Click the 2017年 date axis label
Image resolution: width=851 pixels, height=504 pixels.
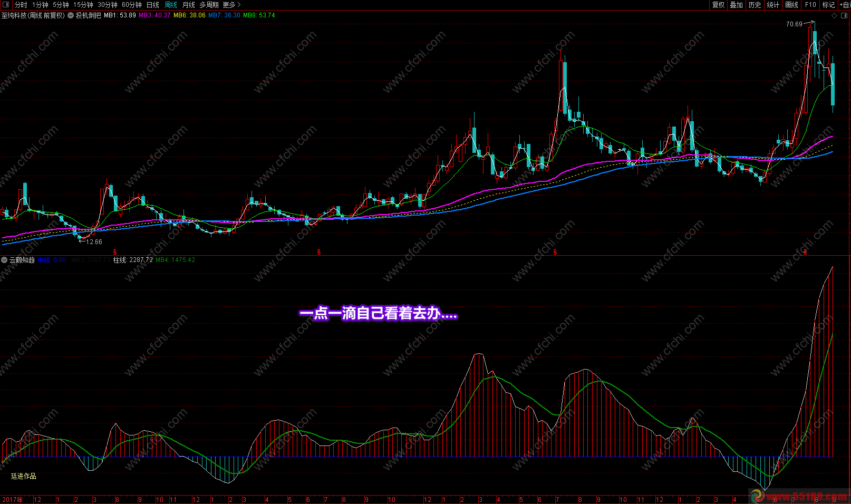pos(13,499)
